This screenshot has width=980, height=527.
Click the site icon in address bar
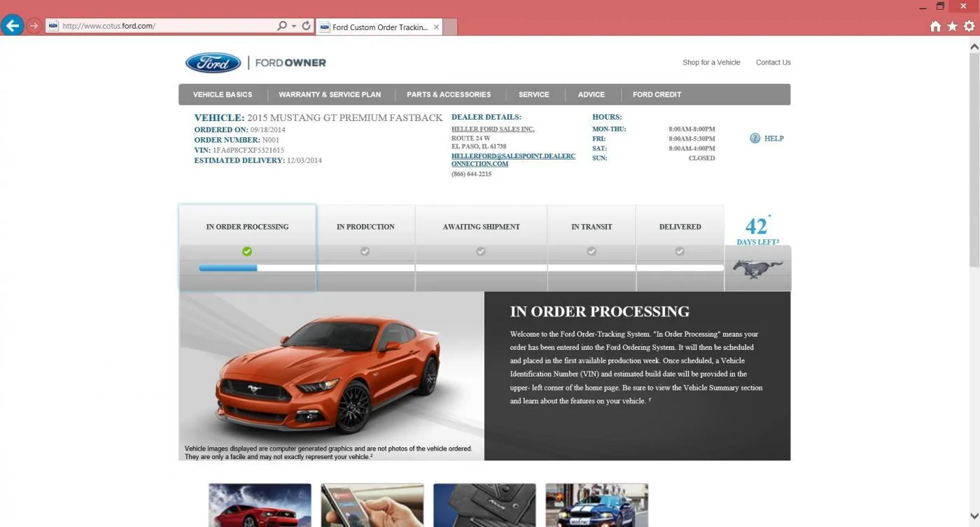[x=52, y=26]
